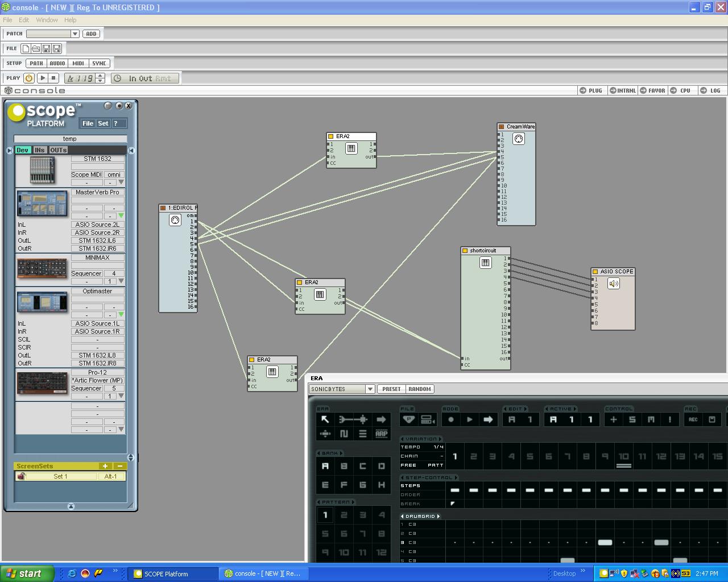Switch to the INs tab in Scope Platform
Viewport: 728px width, 582px height.
[x=39, y=150]
